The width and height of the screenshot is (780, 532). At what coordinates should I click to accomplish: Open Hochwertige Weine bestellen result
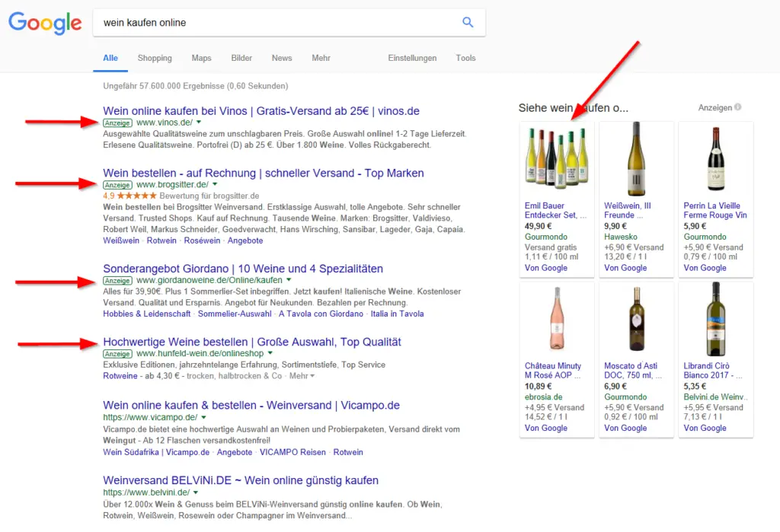coord(251,342)
